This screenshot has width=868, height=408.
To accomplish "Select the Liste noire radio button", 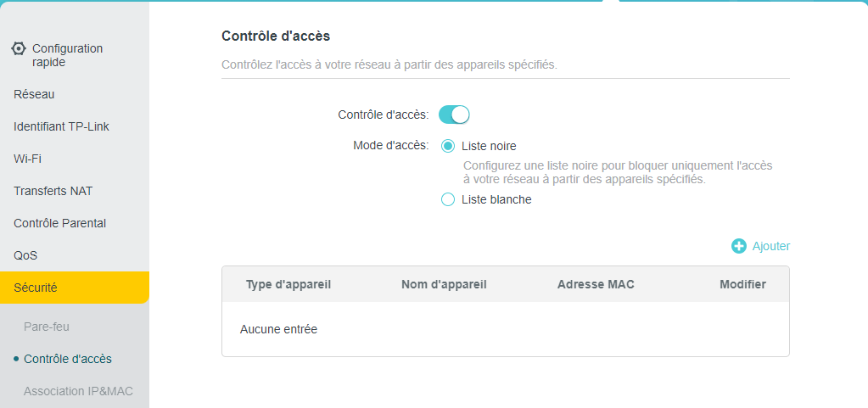I will pyautogui.click(x=448, y=146).
